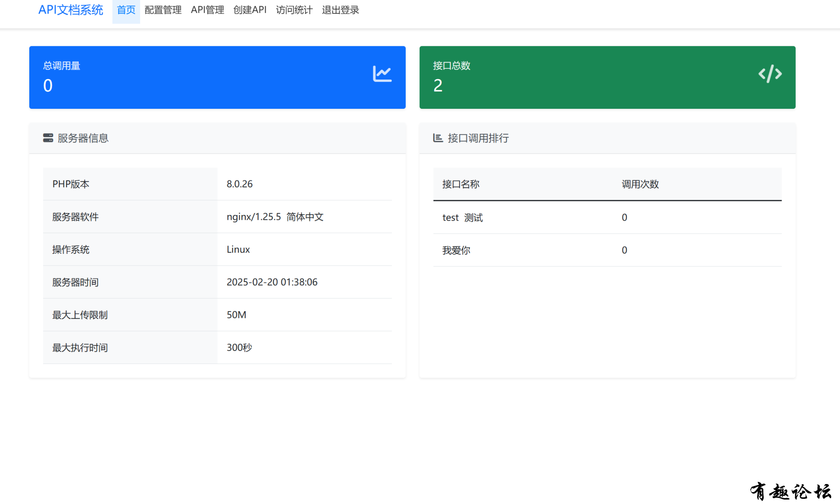
Task: Click the 服务器时间 row label
Action: point(75,282)
